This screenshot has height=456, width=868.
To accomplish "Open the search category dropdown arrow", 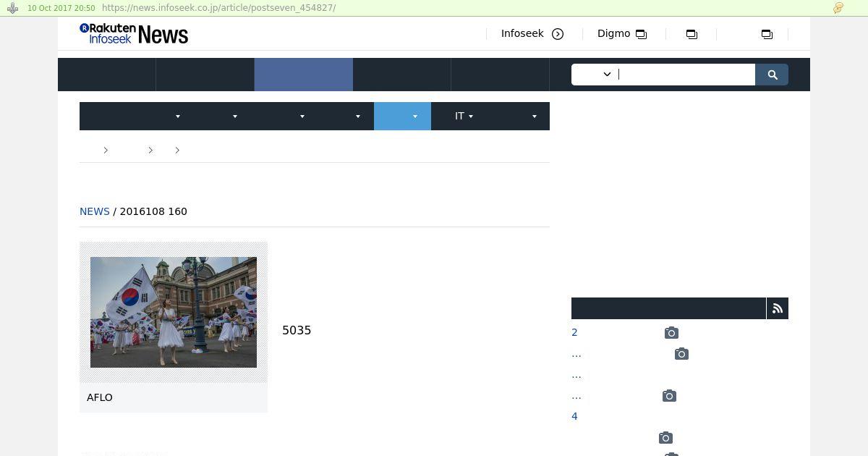I will coord(607,75).
